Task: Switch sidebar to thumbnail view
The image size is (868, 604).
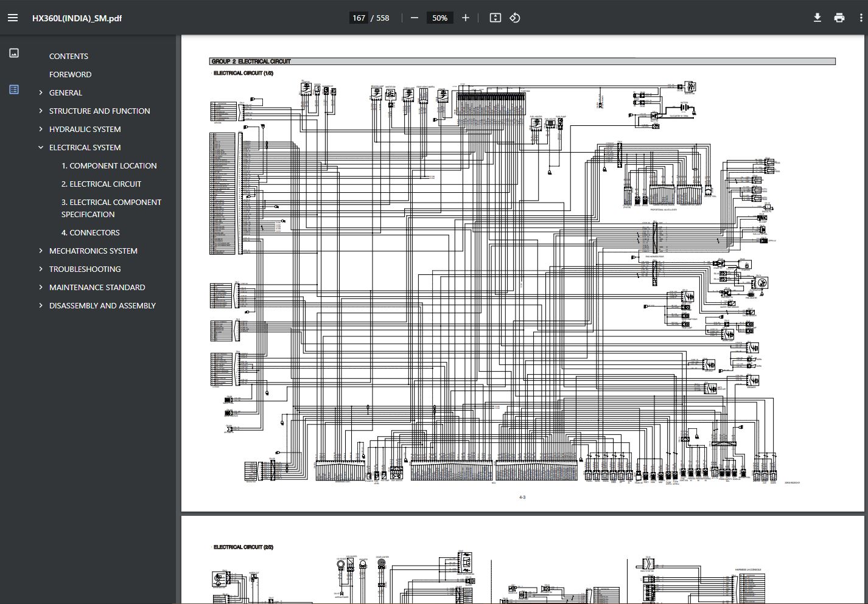Action: click(14, 53)
